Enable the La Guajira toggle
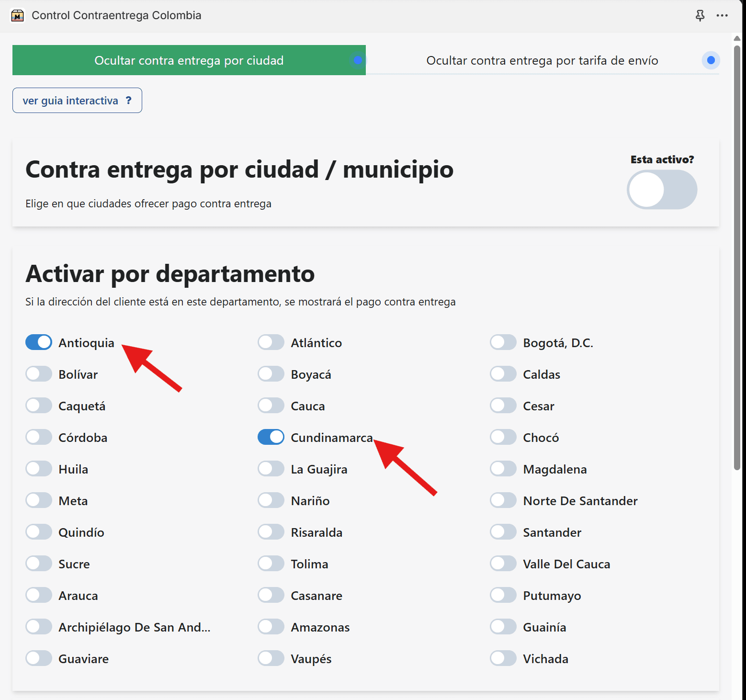This screenshot has width=746, height=700. coord(271,469)
